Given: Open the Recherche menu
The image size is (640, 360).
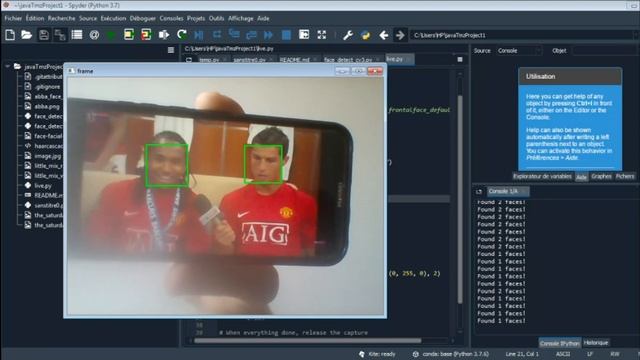Looking at the screenshot, I should [61, 18].
